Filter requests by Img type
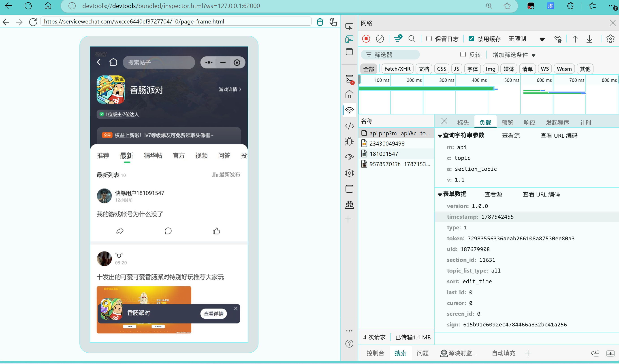 click(490, 69)
